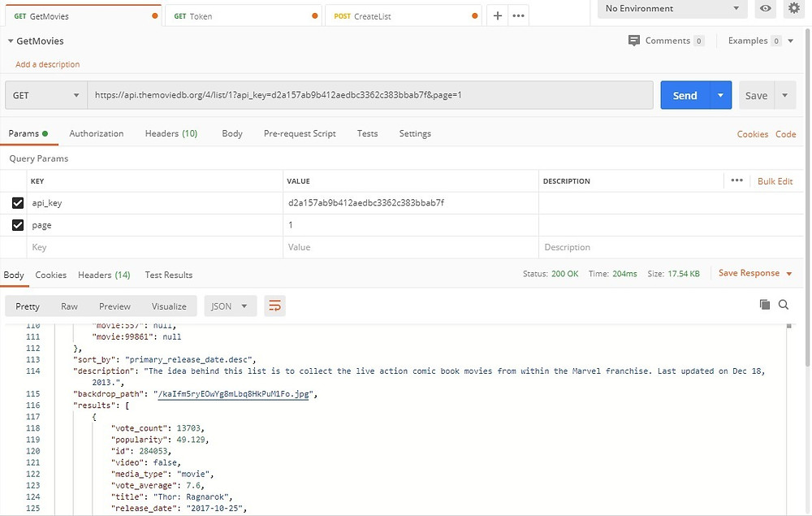Click the Code link
This screenshot has width=812, height=516.
785,133
